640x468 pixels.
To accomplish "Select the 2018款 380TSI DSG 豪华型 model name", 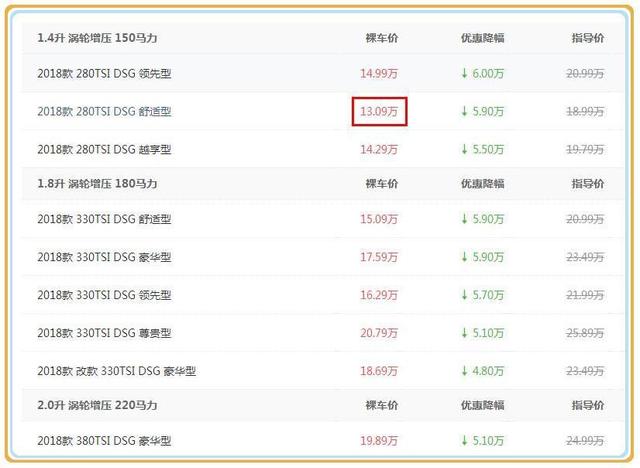I will tap(104, 441).
